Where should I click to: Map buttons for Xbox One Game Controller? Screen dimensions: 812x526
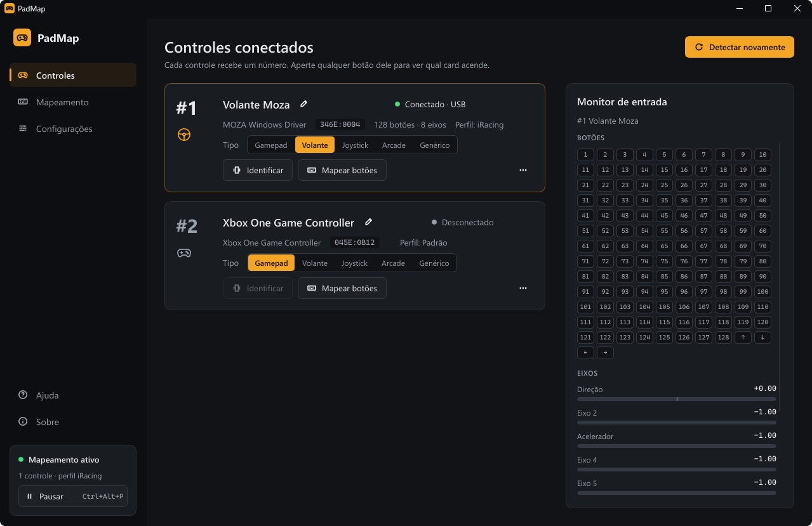click(342, 288)
